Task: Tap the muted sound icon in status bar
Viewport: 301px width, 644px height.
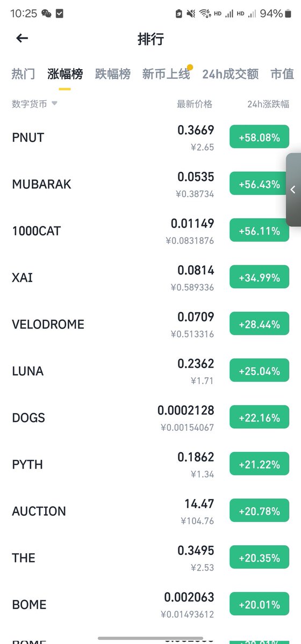Action: tap(191, 13)
